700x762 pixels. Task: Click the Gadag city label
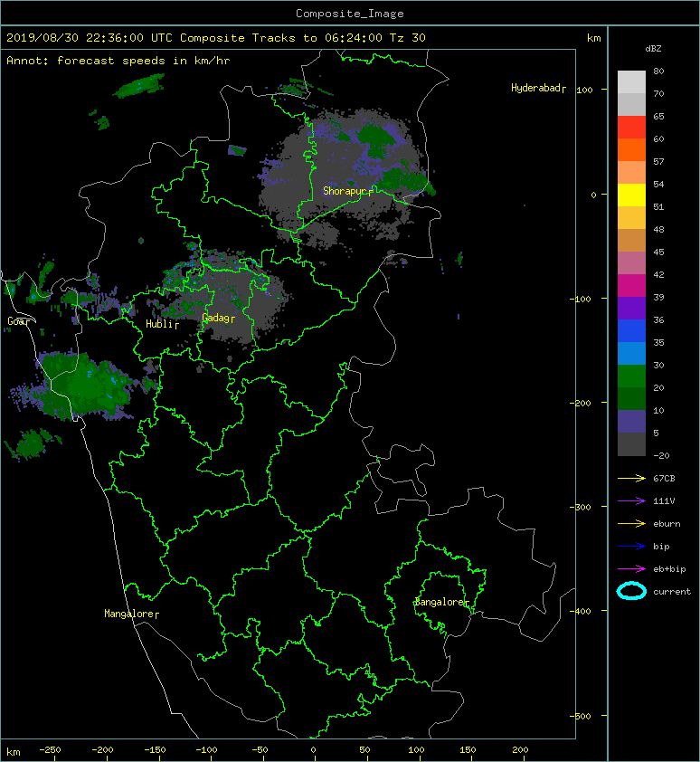click(x=218, y=318)
